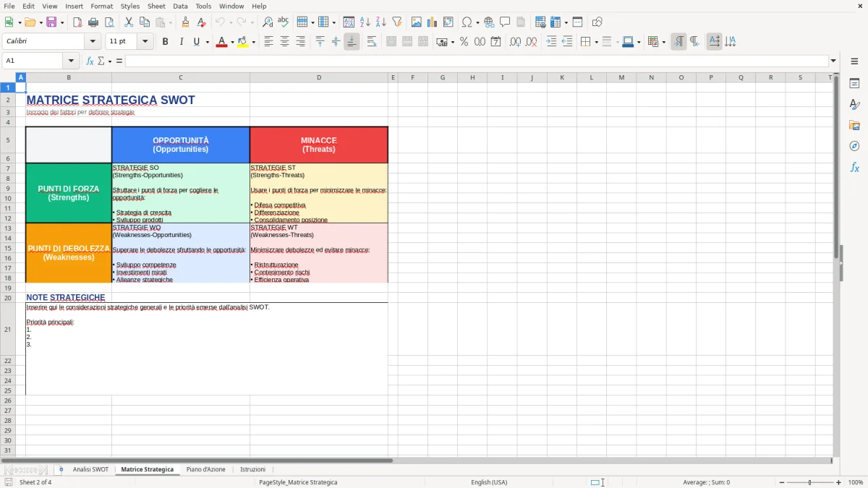
Task: Open the Format menu
Action: pos(101,6)
